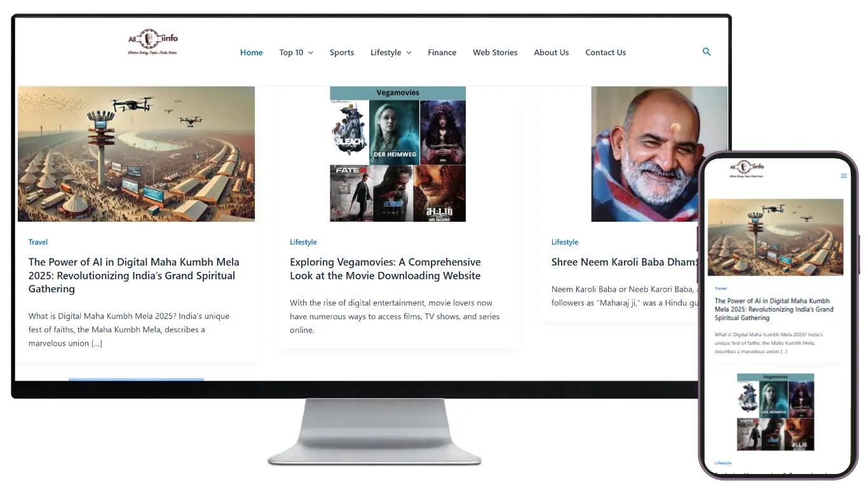Click the Travel category link on desktop
This screenshot has height=488, width=868.
38,242
